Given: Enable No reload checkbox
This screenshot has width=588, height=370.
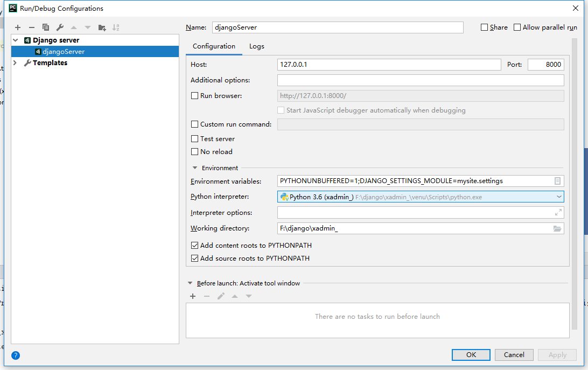Looking at the screenshot, I should tap(194, 151).
